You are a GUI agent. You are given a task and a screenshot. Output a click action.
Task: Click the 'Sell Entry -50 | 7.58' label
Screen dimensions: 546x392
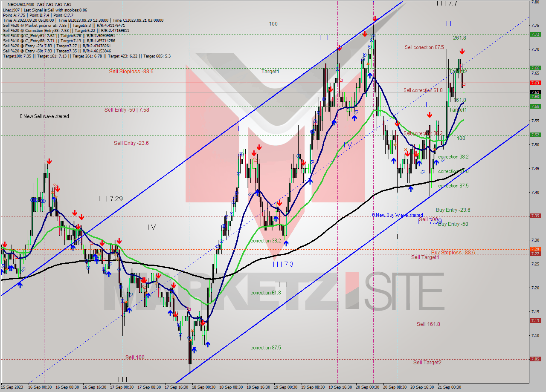[x=127, y=110]
